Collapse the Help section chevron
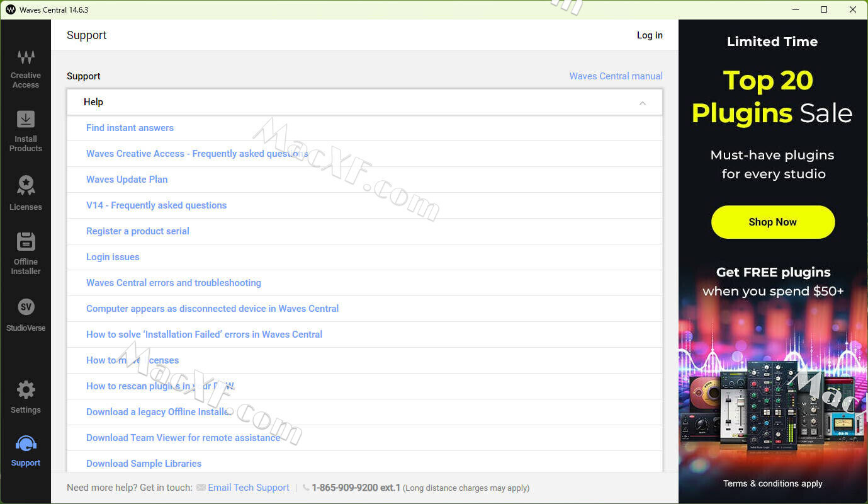The image size is (868, 504). tap(642, 103)
